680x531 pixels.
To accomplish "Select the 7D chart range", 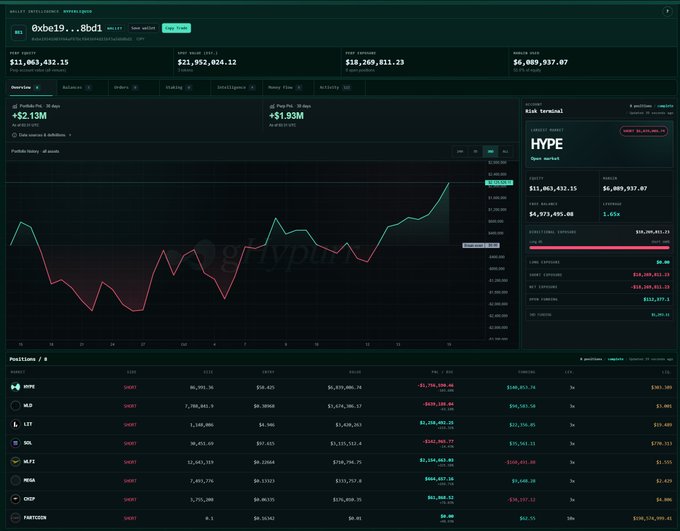I will [475, 151].
